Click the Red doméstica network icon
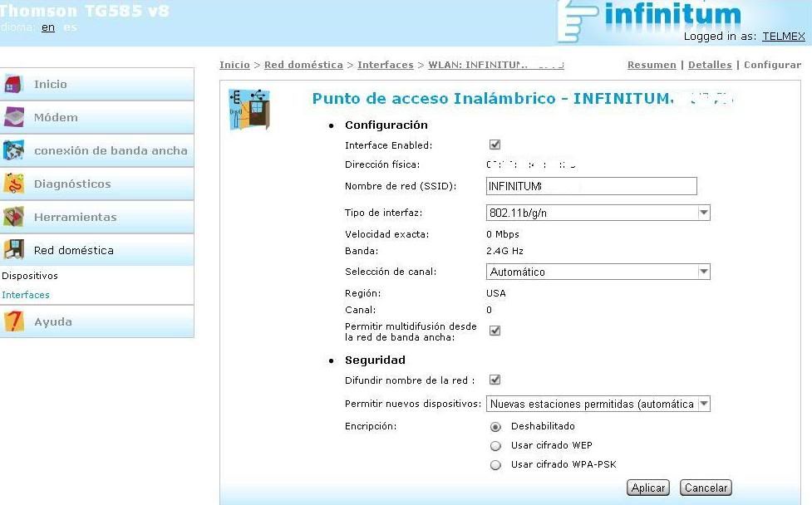812x505 pixels. [13, 250]
